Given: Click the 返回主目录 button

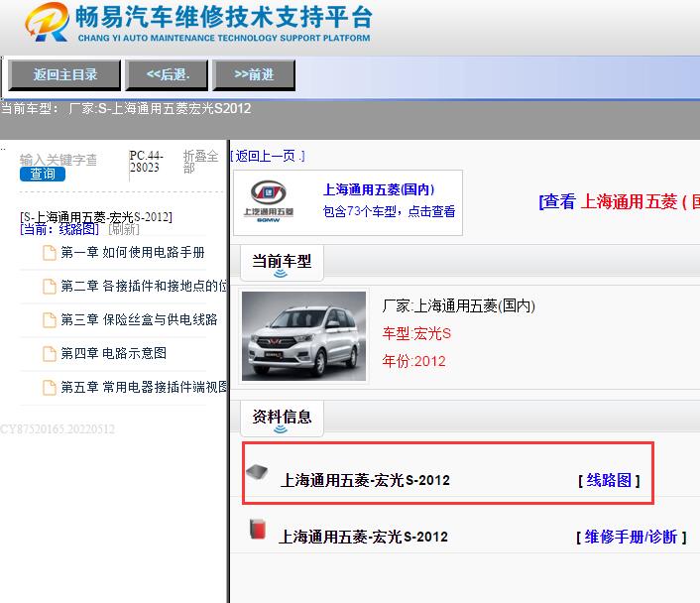Looking at the screenshot, I should point(64,75).
